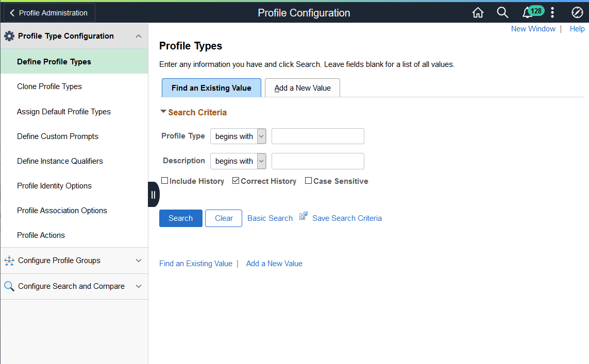Open the three-dot actions menu
This screenshot has height=364, width=589.
point(552,13)
